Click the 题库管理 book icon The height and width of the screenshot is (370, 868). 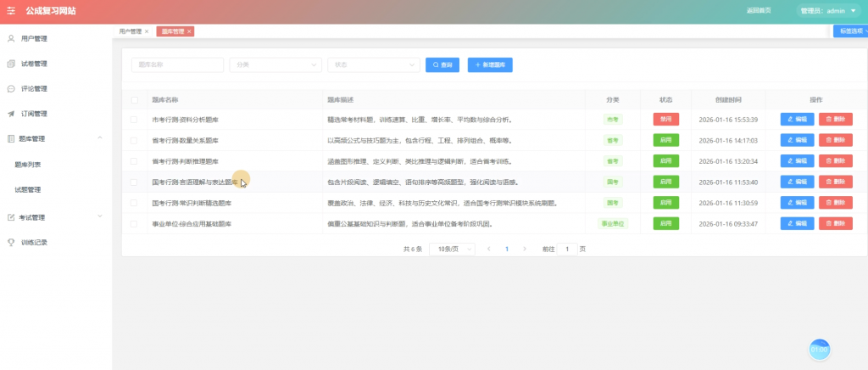pos(10,138)
